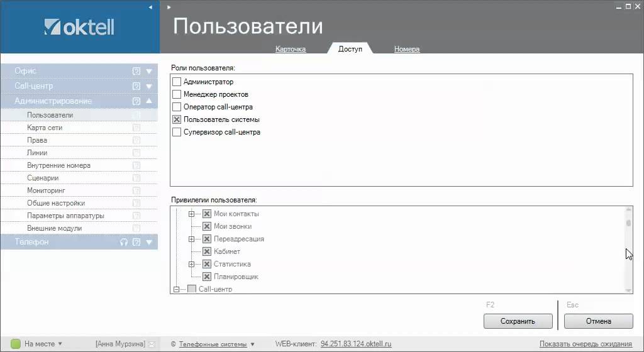
Task: Open WEB-клиент link 94.251.83.124.oktell.ru
Action: [356, 344]
